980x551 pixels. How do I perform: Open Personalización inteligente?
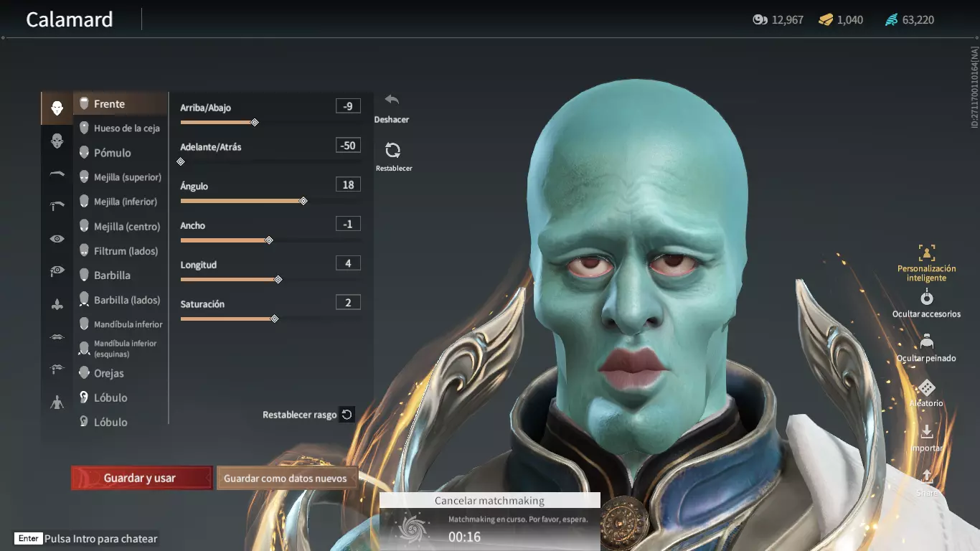[x=926, y=263]
